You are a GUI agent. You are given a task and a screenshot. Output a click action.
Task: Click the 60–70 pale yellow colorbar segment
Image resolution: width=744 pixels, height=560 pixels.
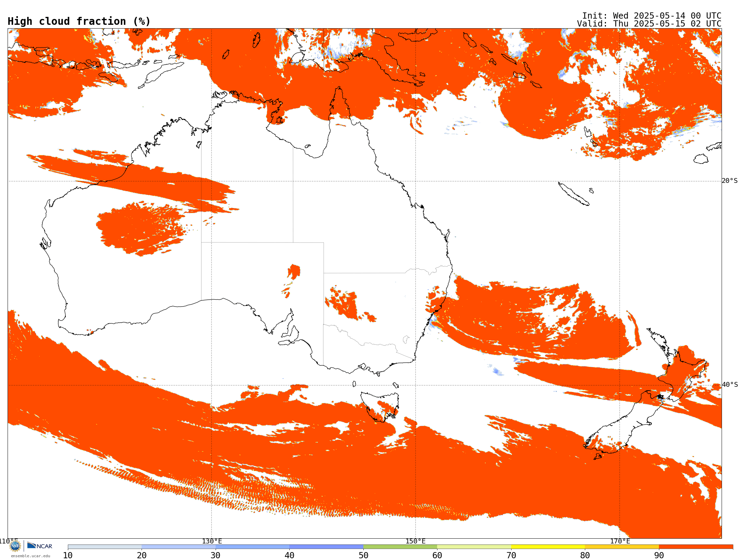pyautogui.click(x=474, y=547)
